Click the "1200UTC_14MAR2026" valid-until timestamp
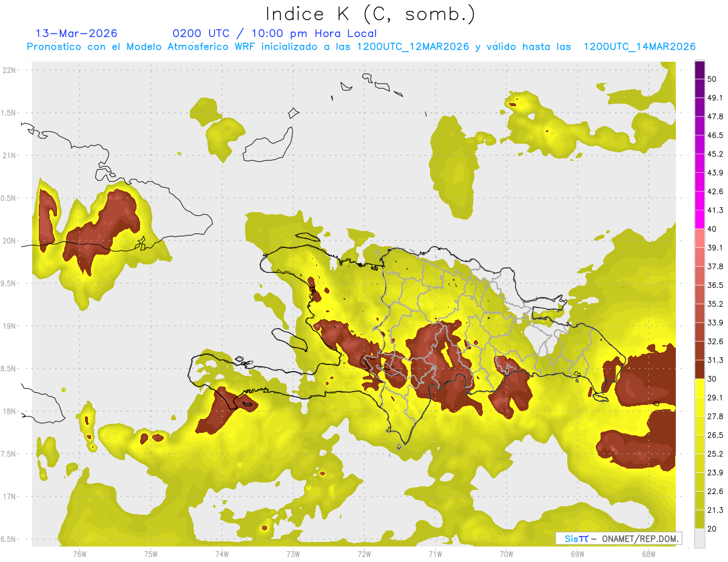The image size is (728, 562). coord(639,47)
